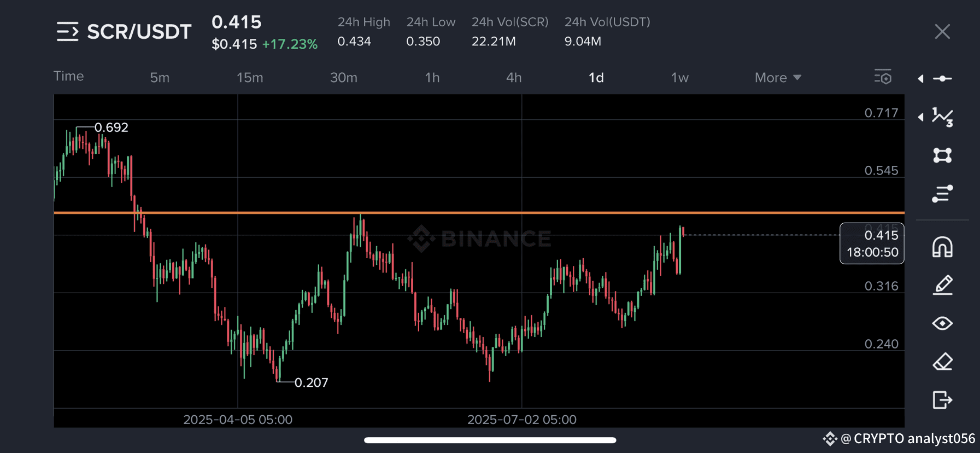The height and width of the screenshot is (453, 980).
Task: Switch to 5m timeframe
Action: pyautogui.click(x=160, y=78)
